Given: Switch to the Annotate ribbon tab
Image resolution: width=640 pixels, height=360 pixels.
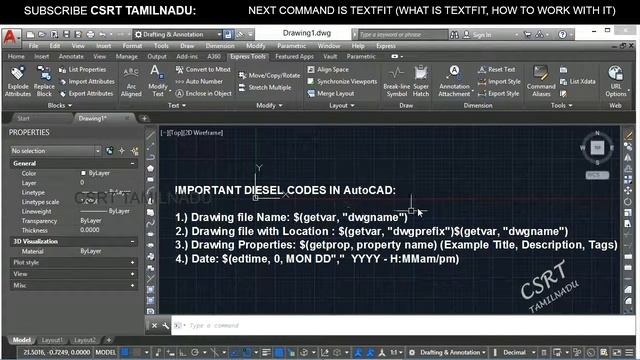Looking at the screenshot, I should click(x=71, y=56).
